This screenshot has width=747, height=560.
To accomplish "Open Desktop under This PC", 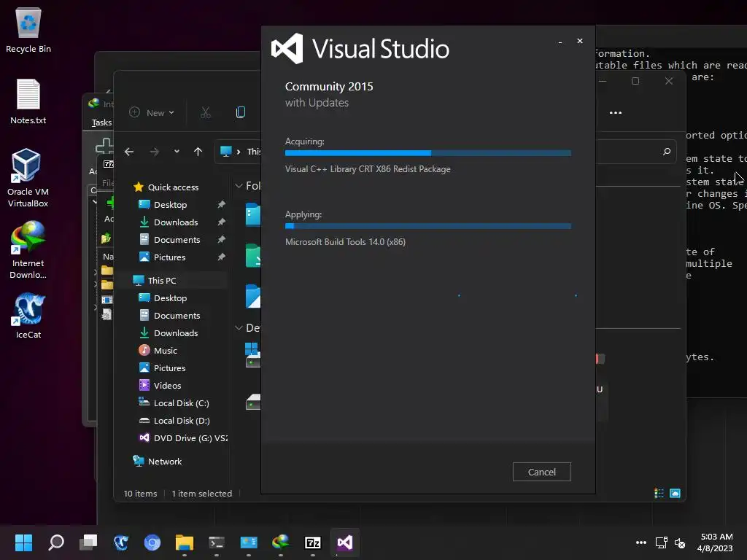I will click(x=170, y=298).
